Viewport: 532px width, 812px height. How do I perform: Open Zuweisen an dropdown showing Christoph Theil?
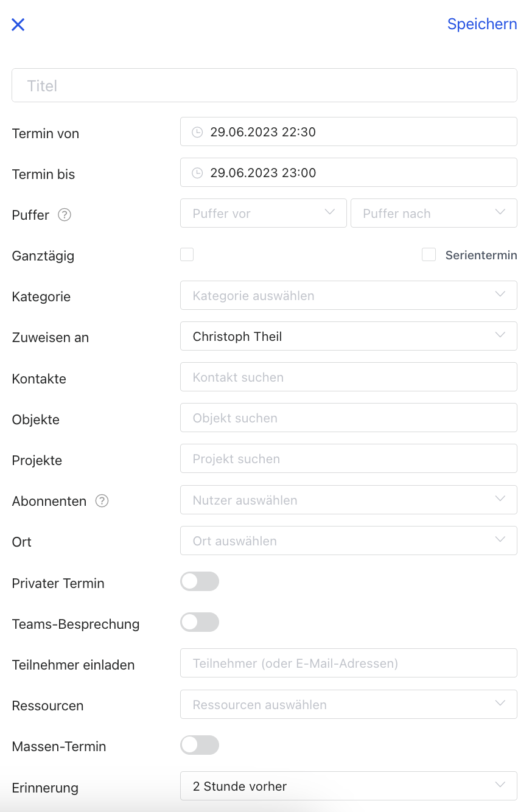[x=348, y=336]
